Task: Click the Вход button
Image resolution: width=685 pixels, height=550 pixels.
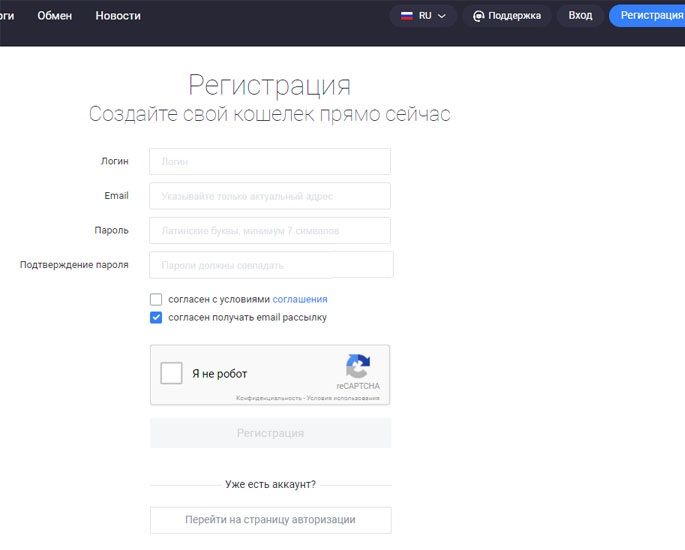Action: [580, 16]
